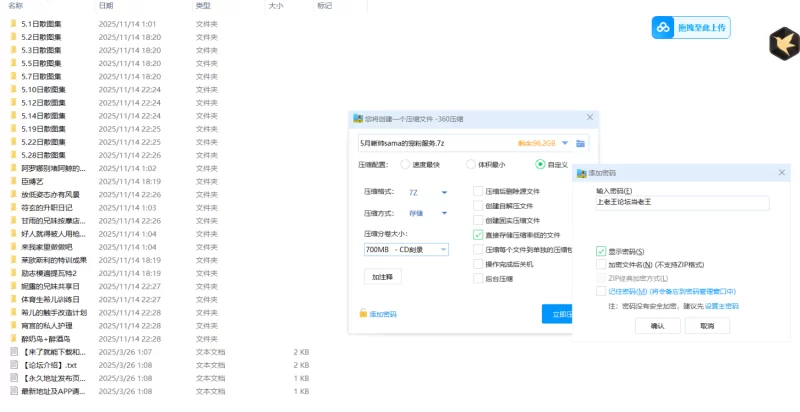Select the 速度最快 radio option
800x412 pixels.
(x=405, y=165)
